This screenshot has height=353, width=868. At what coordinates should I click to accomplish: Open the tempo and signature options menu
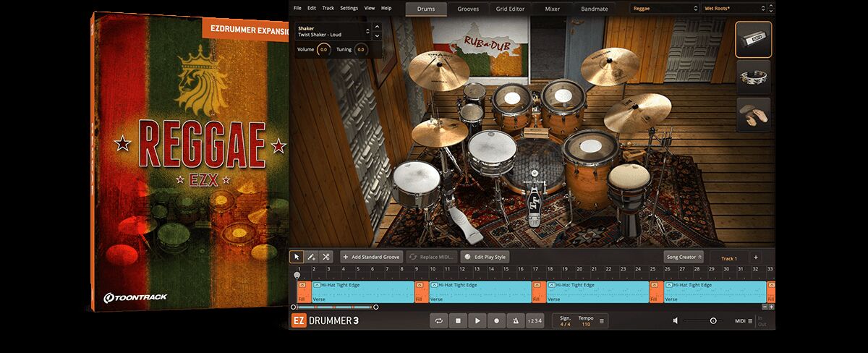602,320
